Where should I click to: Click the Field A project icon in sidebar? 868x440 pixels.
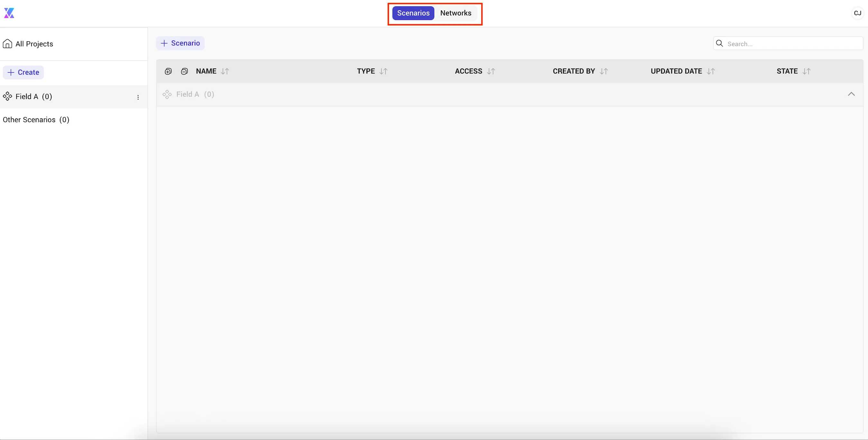[x=7, y=96]
